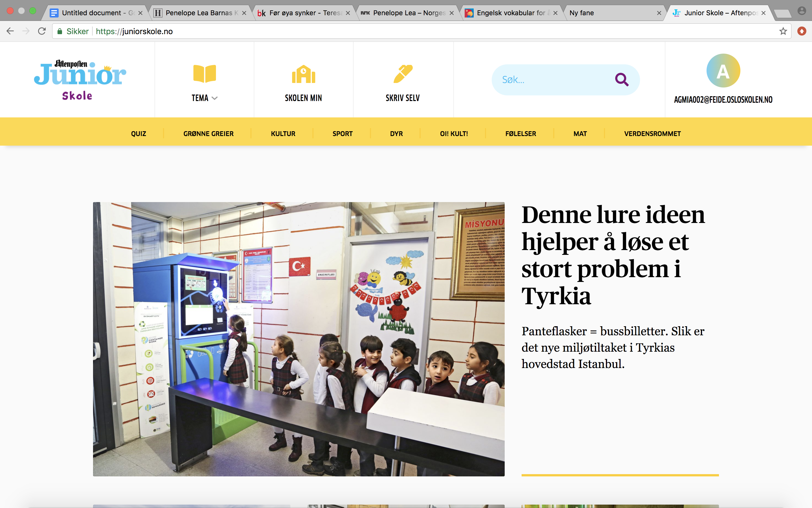Click the red browser extension icon
Screen dimensions: 812x508
(x=802, y=31)
